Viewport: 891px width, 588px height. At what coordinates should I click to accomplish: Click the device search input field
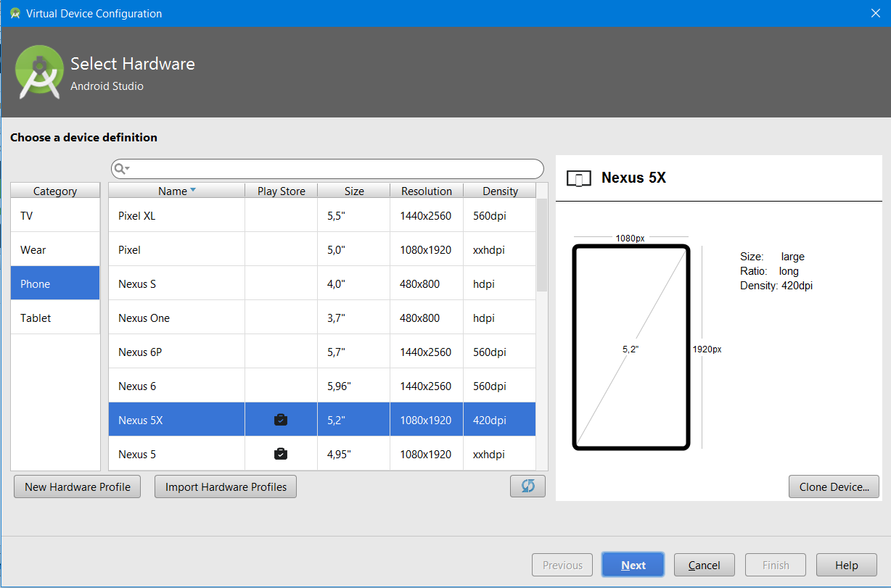(x=327, y=169)
